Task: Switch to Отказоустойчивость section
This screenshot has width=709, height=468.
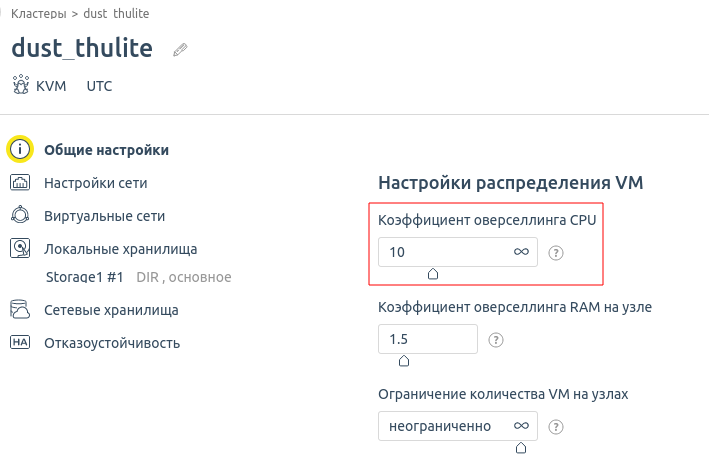Action: [112, 343]
